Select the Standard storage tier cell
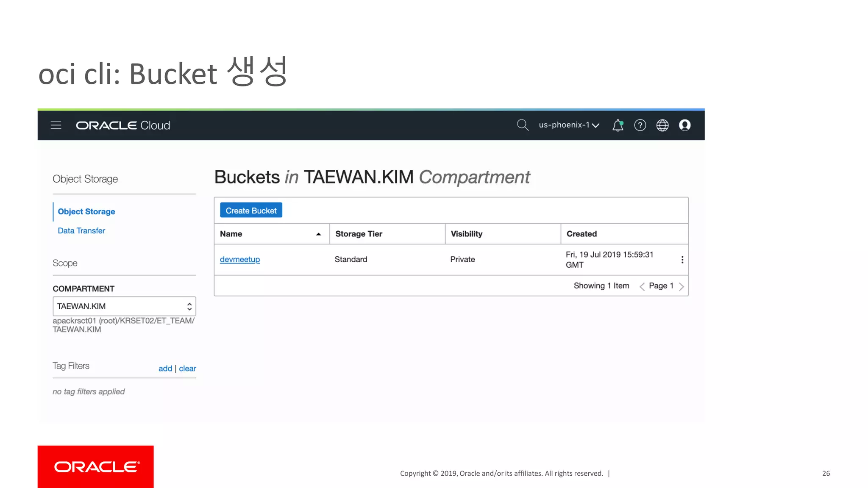 click(351, 259)
